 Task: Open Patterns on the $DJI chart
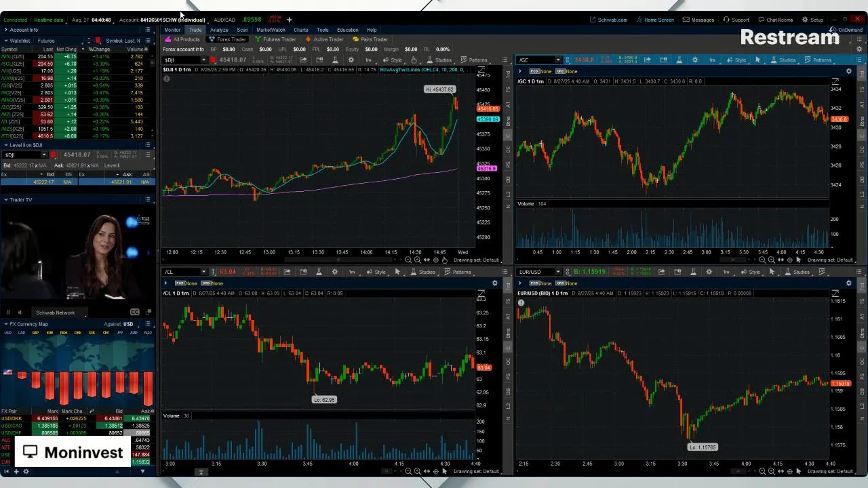tap(473, 60)
